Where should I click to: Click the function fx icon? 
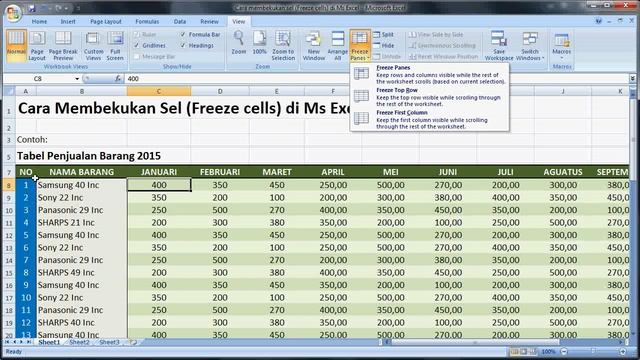118,78
